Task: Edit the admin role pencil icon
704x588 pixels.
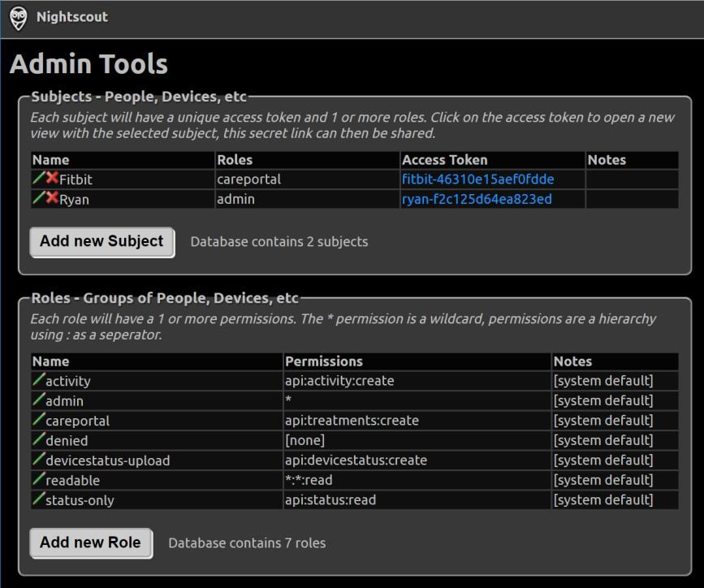Action: click(39, 400)
